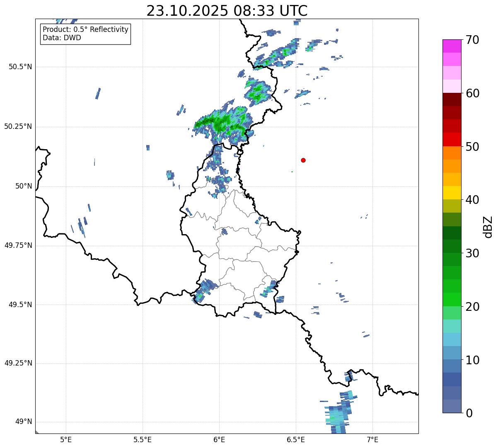This screenshot has height=448, width=498.
Task: Click the latitude label 49°N
Action: [x=24, y=422]
